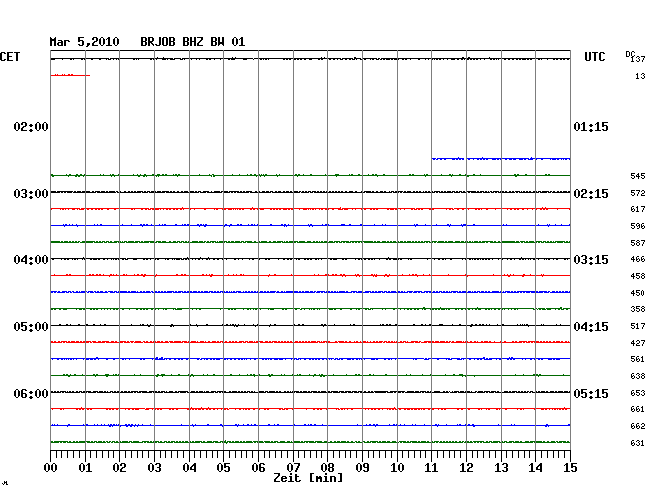Click the DC offset value '561'
Viewport: 650px width, 494px height.
coord(638,359)
